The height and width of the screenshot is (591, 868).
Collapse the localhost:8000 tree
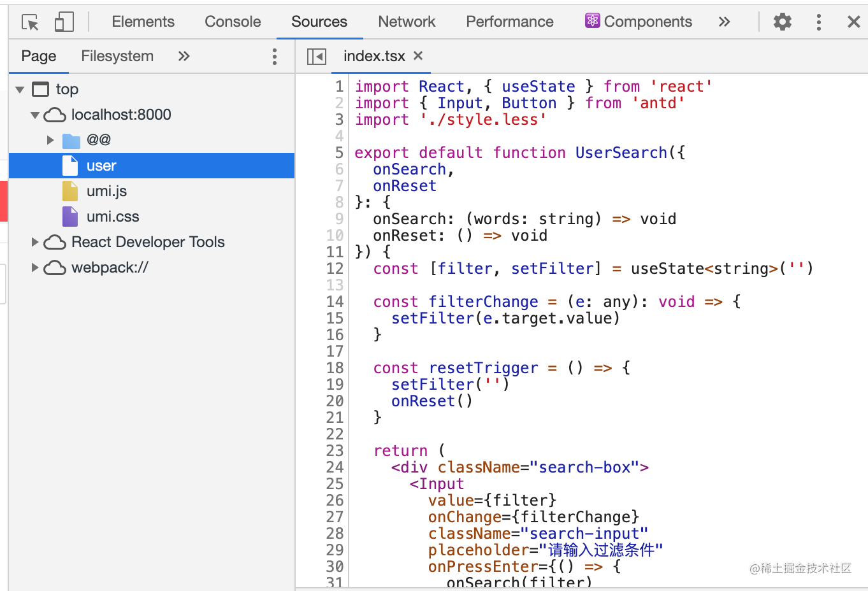click(x=35, y=115)
